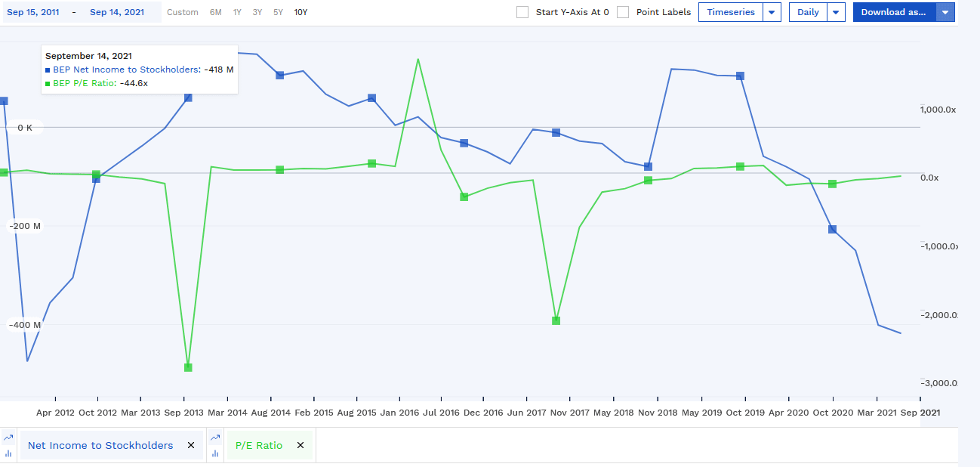
Task: Click BEP Net Income to Stockholders in tooltip
Action: click(126, 70)
